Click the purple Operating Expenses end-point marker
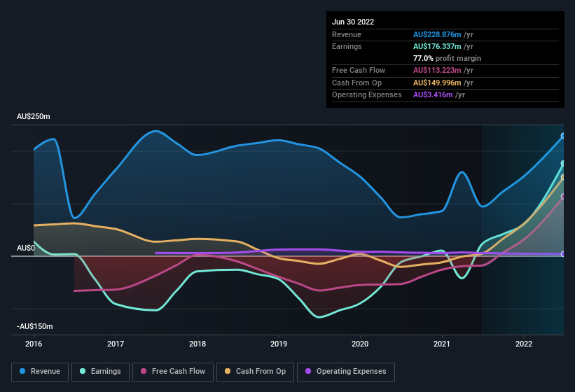575x392 pixels. (563, 254)
